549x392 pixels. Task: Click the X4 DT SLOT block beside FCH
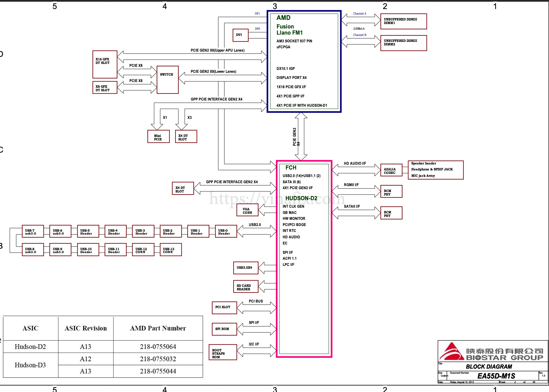[183, 188]
